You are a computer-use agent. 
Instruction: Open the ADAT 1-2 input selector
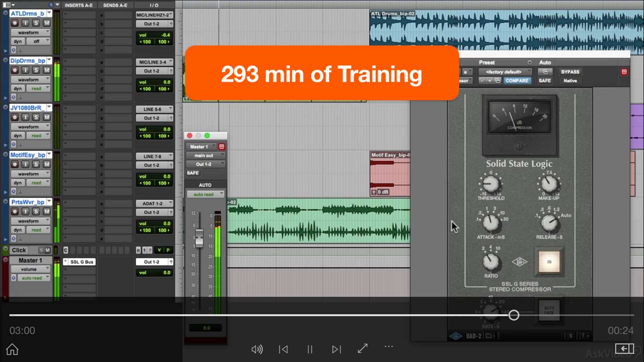coord(154,203)
